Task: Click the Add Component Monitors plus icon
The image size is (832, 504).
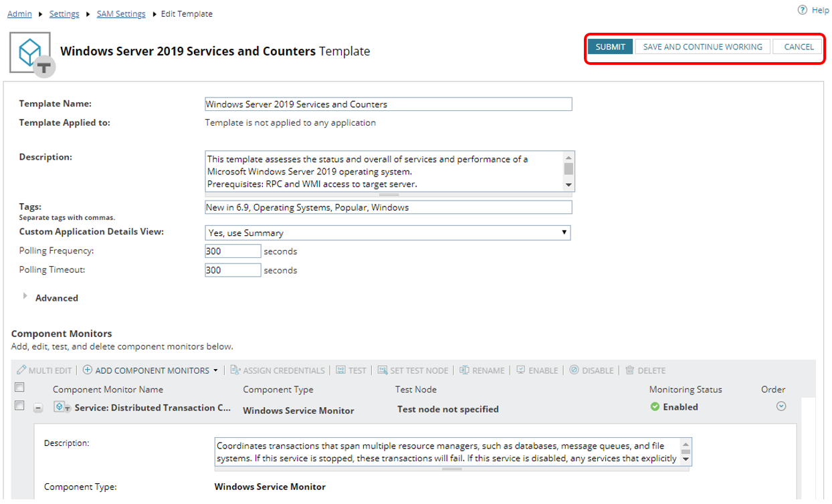Action: click(x=88, y=370)
